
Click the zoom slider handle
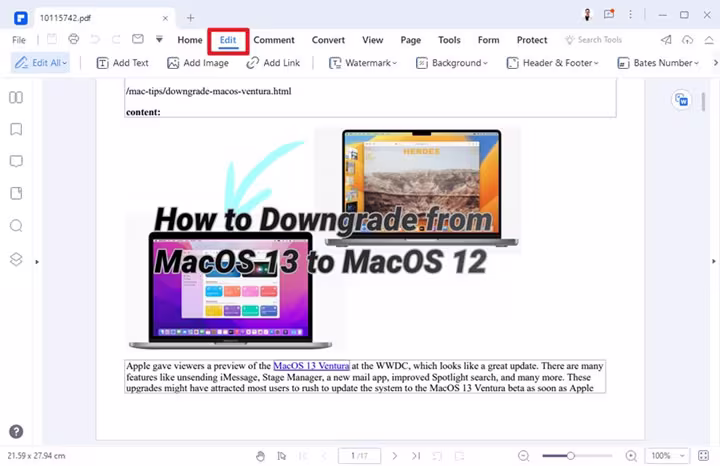[x=570, y=456]
